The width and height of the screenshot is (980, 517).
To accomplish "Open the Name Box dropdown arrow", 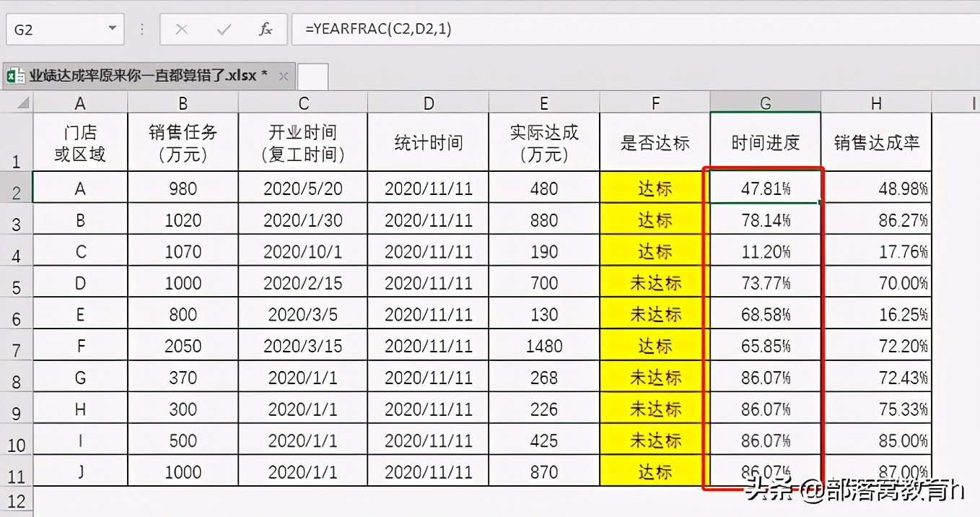I will pos(112,30).
